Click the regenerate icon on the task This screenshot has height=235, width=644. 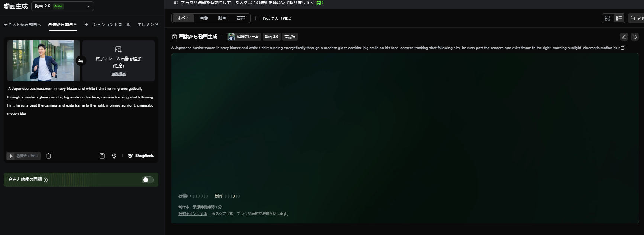635,37
